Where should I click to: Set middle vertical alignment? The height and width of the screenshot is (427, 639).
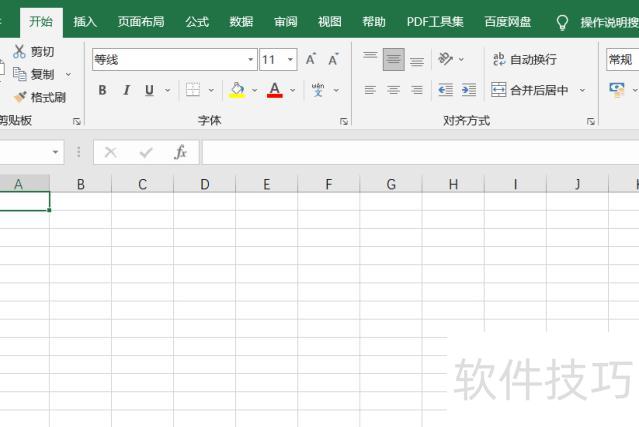click(393, 59)
